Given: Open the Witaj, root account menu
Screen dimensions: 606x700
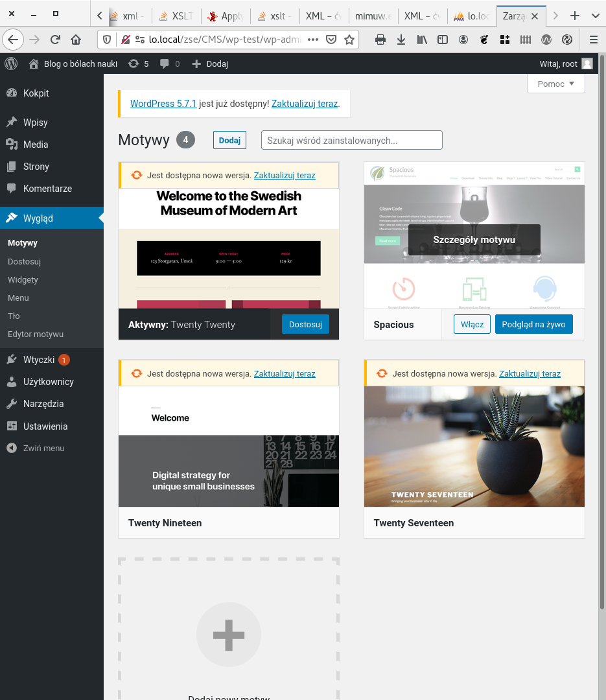Looking at the screenshot, I should tap(566, 64).
